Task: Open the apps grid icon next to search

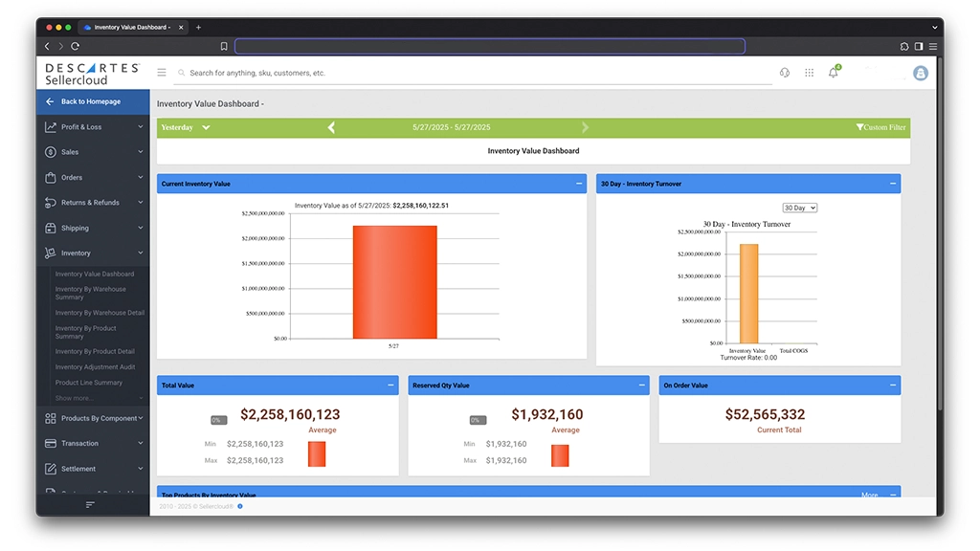Action: 809,72
